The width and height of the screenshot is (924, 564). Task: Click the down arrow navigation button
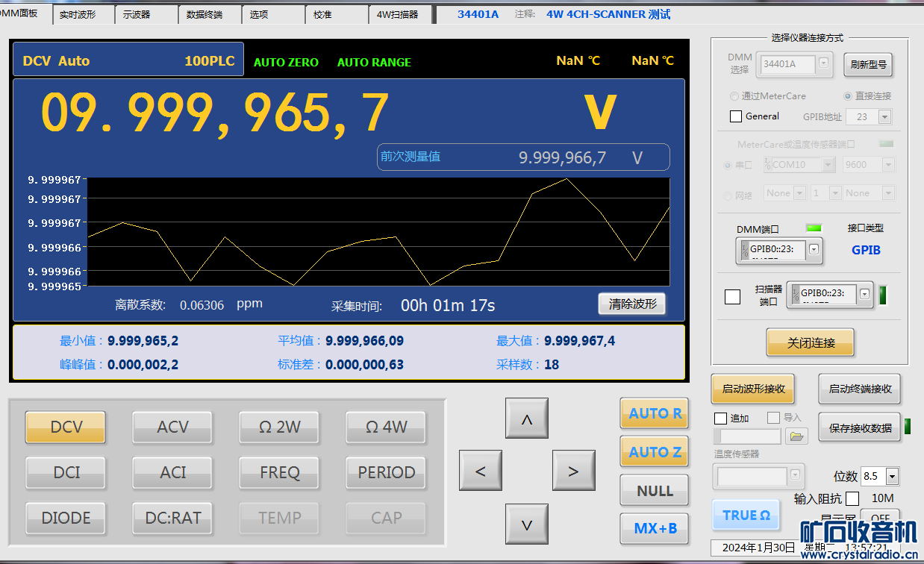[526, 524]
